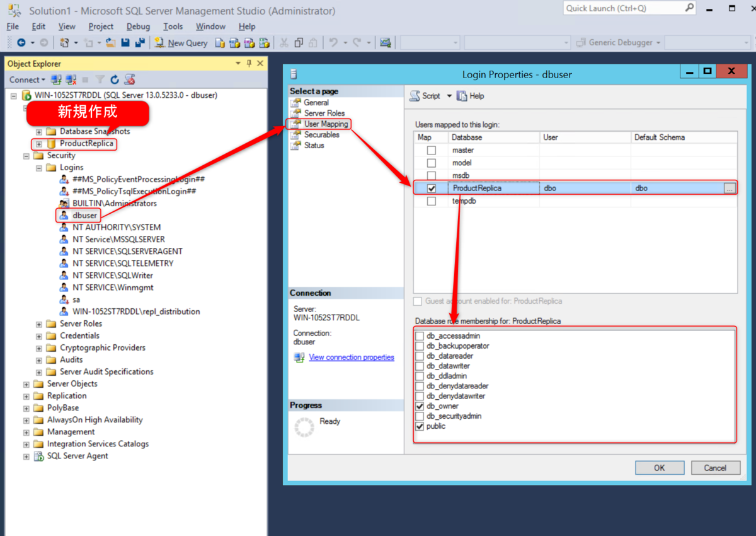This screenshot has height=536, width=756.
Task: Click the Open File folder toolbar icon
Action: tap(111, 43)
